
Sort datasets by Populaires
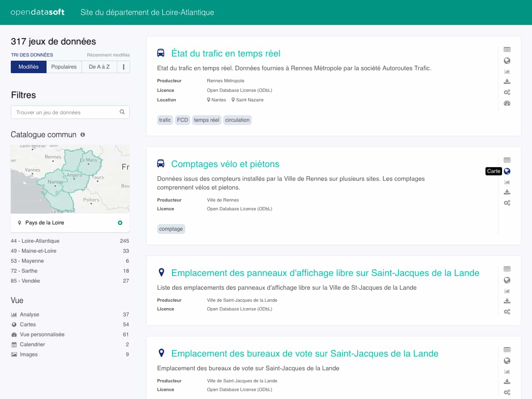[64, 67]
